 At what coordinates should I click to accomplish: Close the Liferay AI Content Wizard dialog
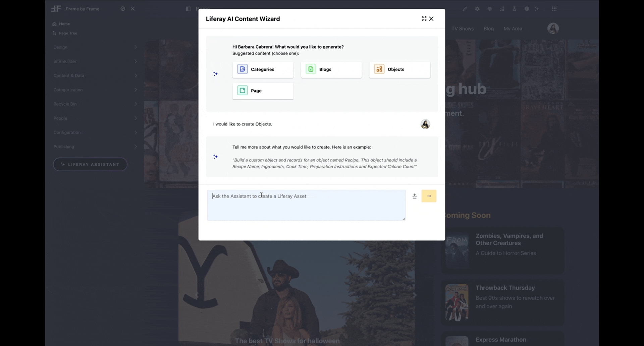[x=431, y=19]
